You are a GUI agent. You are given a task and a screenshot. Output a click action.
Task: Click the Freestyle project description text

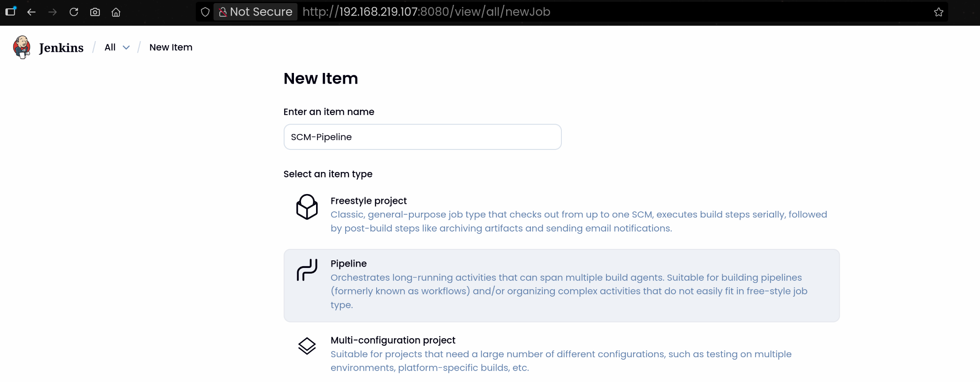(579, 222)
